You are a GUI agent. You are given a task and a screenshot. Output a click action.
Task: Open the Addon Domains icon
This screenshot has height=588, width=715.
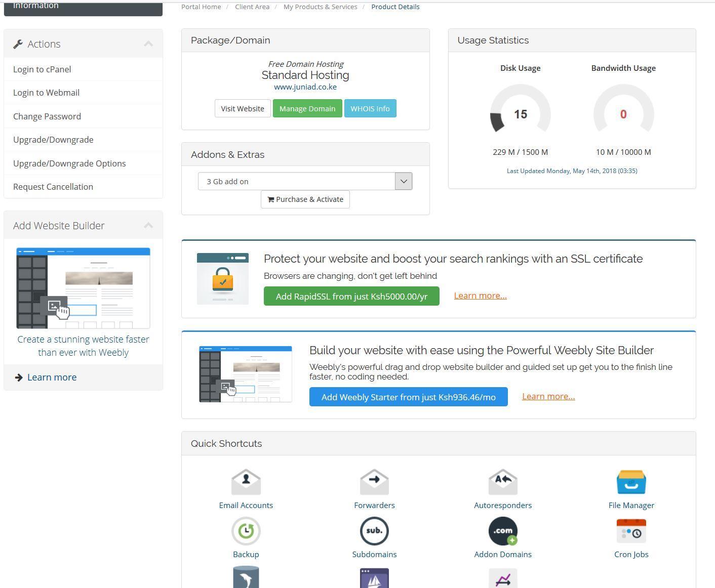[x=502, y=531]
